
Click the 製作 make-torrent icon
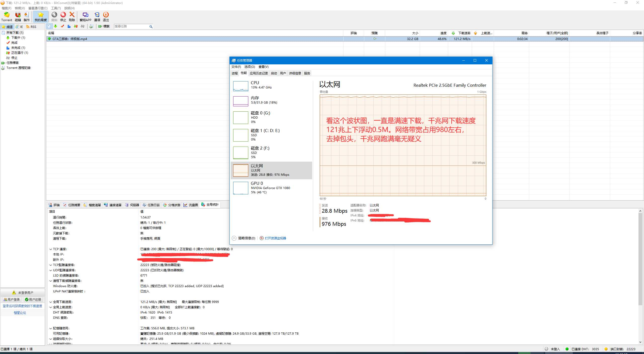click(x=27, y=17)
